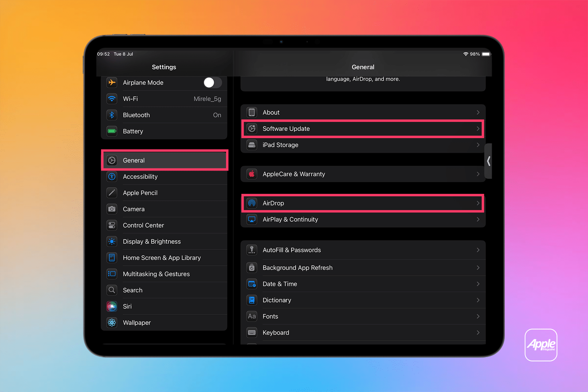
Task: Expand the About row chevron
Action: click(478, 112)
